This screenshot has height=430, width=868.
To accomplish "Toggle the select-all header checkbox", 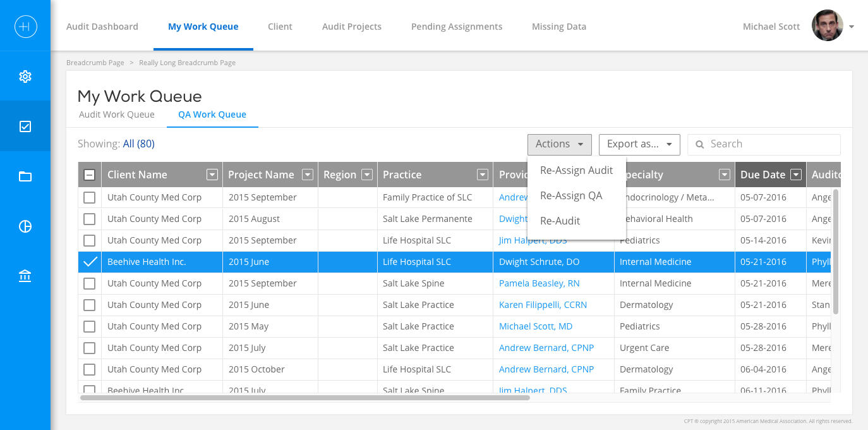I will (90, 175).
